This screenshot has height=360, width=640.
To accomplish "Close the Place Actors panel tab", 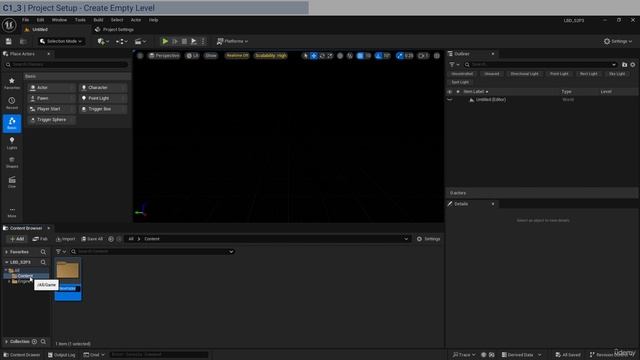I will pyautogui.click(x=49, y=54).
